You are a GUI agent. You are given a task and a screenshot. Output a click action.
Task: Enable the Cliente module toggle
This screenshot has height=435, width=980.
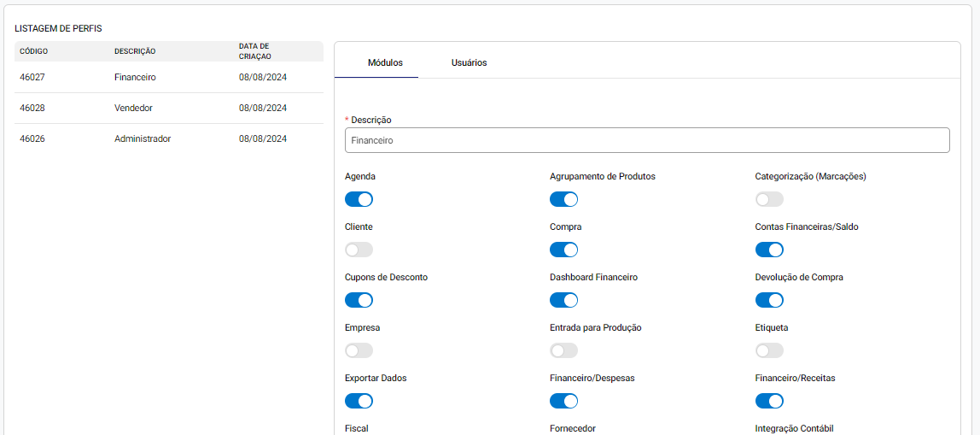(359, 250)
